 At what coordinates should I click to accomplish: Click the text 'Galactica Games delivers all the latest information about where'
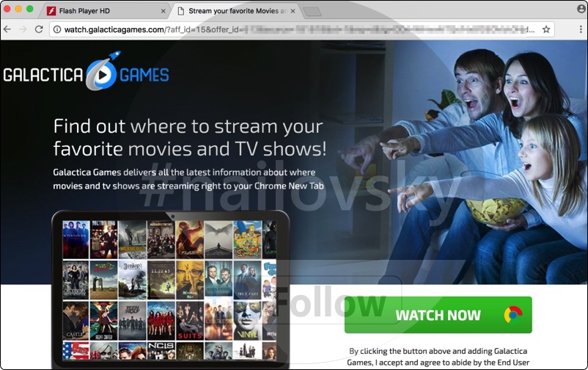click(184, 173)
